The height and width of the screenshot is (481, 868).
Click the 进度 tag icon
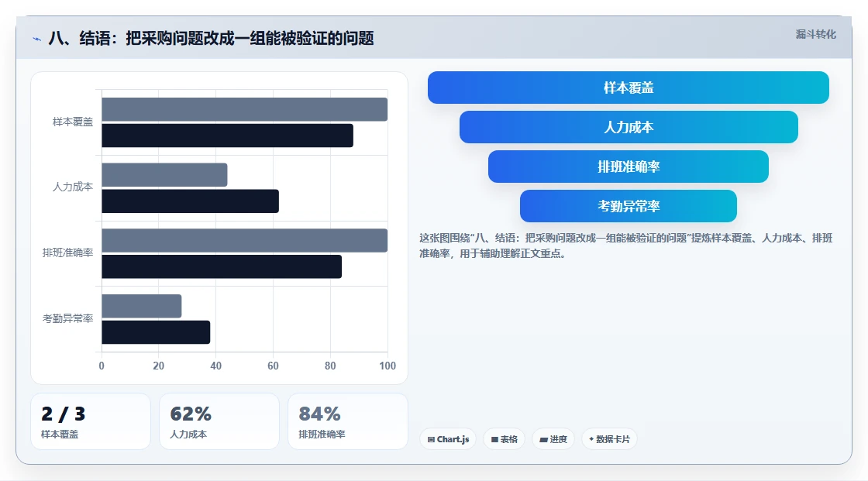(543, 439)
